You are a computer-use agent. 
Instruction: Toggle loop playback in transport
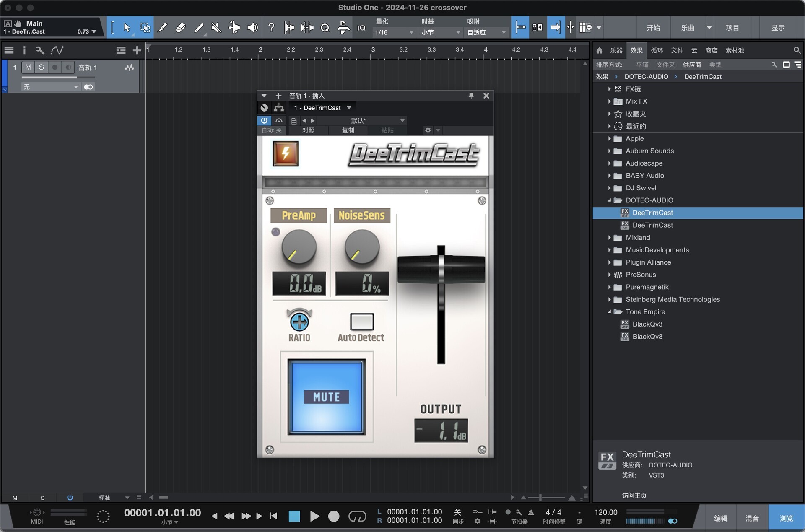point(357,516)
